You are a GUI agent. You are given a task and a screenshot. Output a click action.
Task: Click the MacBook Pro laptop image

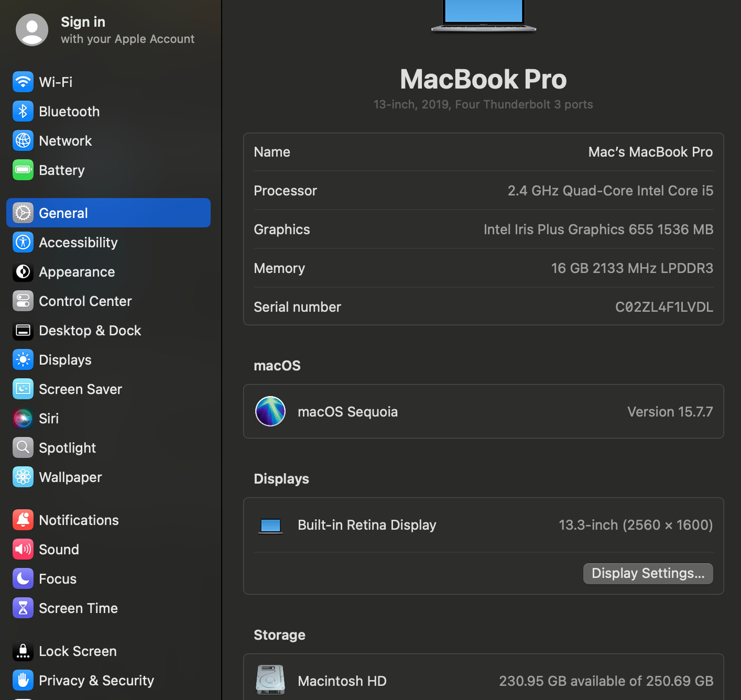(x=483, y=16)
